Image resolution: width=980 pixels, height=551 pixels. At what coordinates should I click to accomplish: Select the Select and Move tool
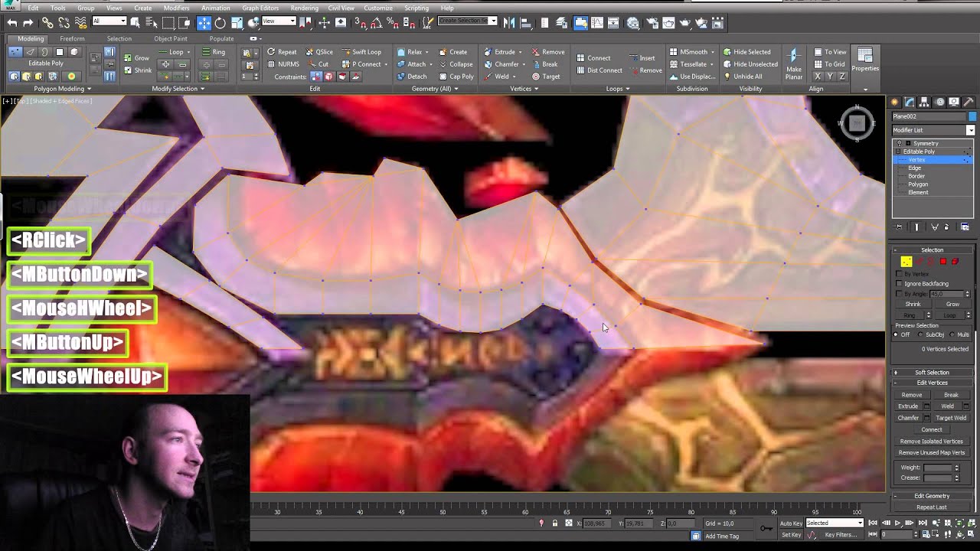click(x=204, y=23)
